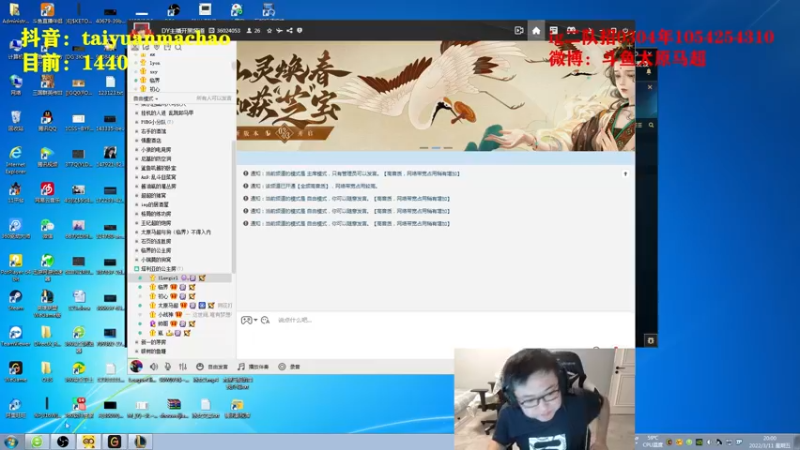The height and width of the screenshot is (450, 800).
Task: Open the 自由模式 mode dropdown
Action: point(146,98)
